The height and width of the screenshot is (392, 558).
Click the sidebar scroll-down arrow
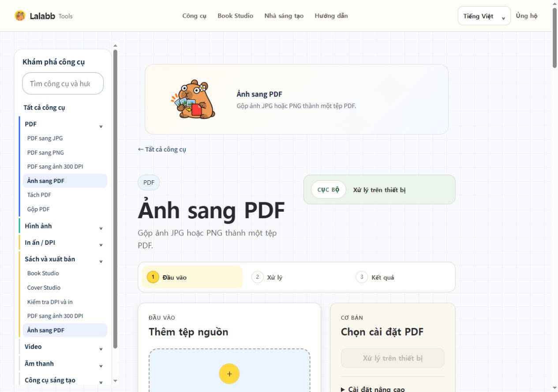(116, 381)
